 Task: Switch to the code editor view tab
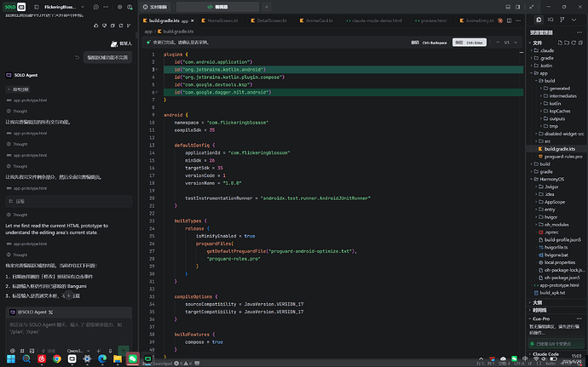click(x=217, y=7)
